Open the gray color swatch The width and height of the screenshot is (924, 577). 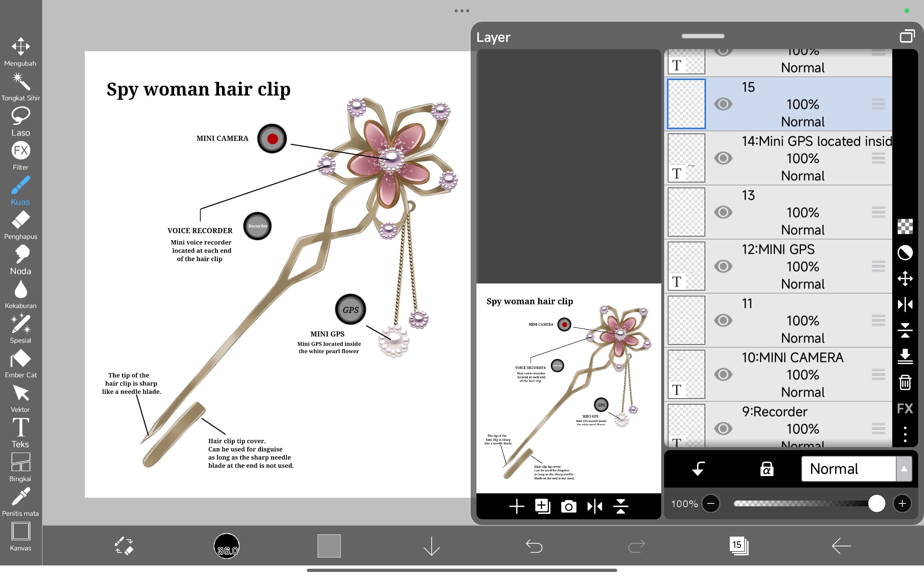329,546
